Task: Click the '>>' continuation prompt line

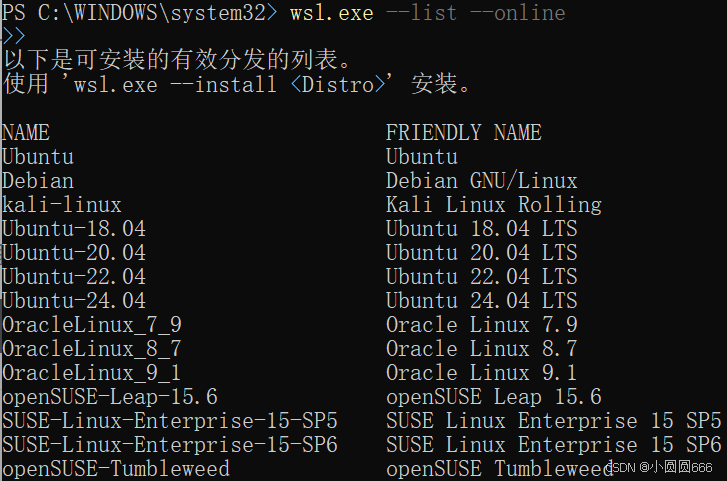Action: tap(13, 36)
